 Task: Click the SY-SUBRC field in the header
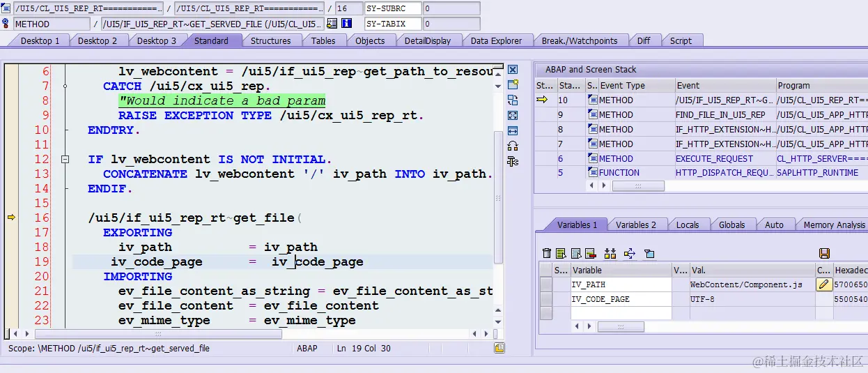click(393, 8)
